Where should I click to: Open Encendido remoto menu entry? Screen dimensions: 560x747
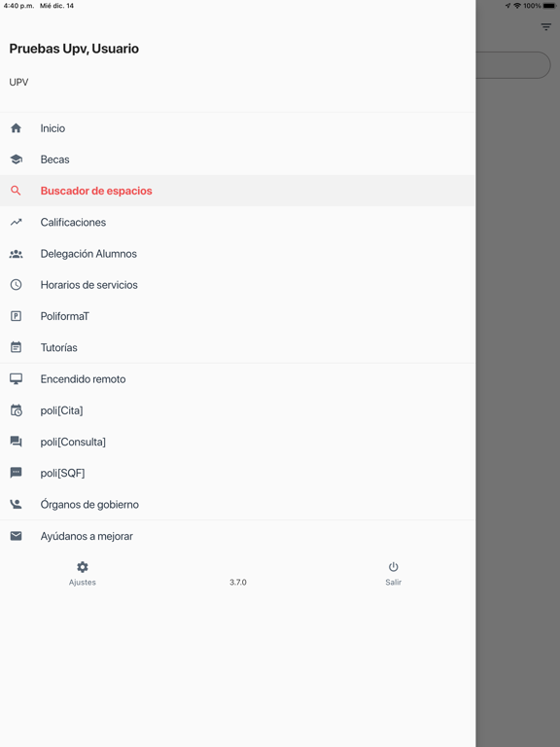[x=237, y=378]
